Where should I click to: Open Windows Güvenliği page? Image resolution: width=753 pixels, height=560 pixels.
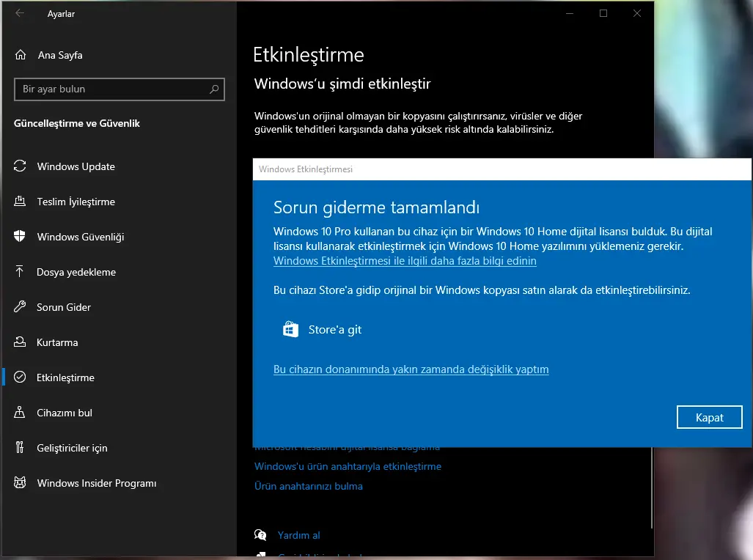click(120, 236)
